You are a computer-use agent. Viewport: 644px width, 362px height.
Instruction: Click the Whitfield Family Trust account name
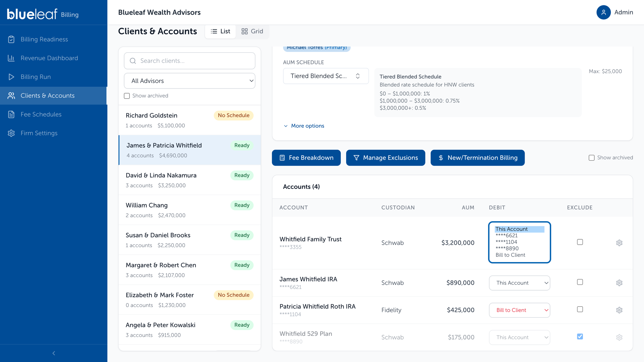(311, 239)
